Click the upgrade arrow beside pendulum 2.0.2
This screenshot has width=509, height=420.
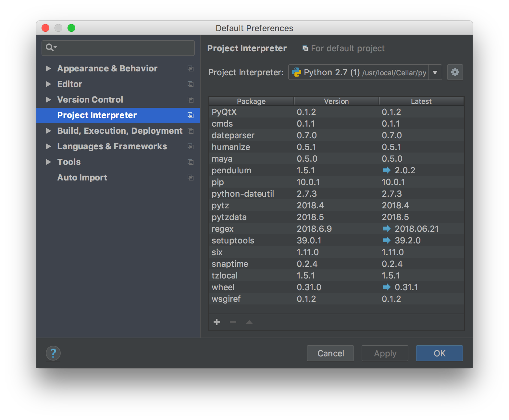click(386, 170)
